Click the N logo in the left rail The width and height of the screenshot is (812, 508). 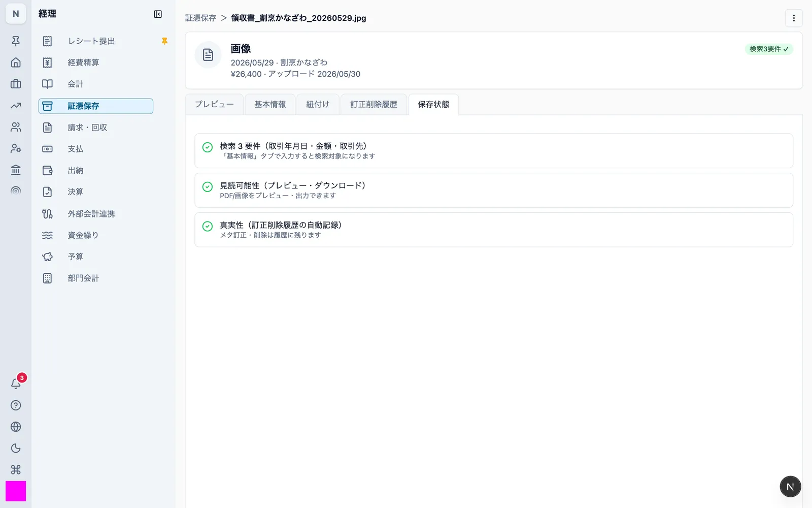point(16,14)
